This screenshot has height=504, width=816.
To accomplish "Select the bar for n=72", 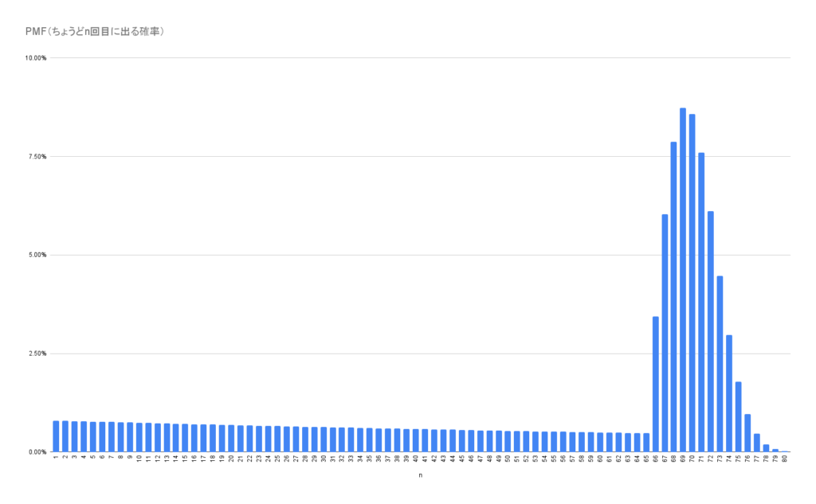I will pos(711,331).
